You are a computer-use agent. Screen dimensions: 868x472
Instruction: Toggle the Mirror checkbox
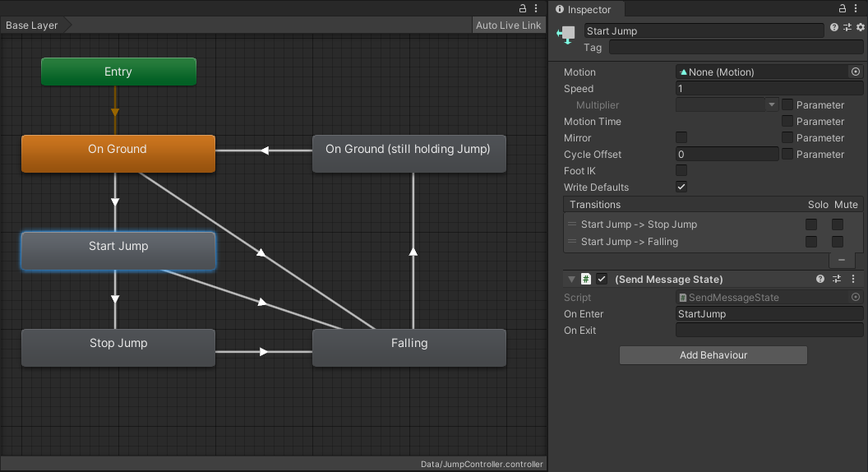click(x=681, y=137)
